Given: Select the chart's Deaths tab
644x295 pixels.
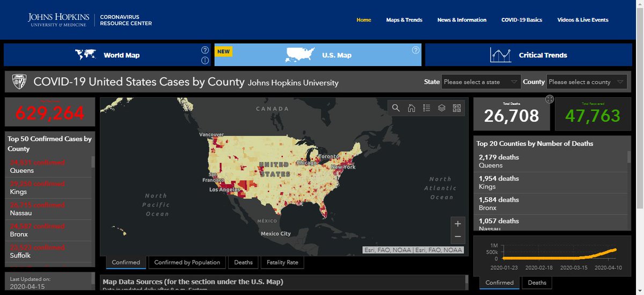Looking at the screenshot, I should click(x=537, y=282).
